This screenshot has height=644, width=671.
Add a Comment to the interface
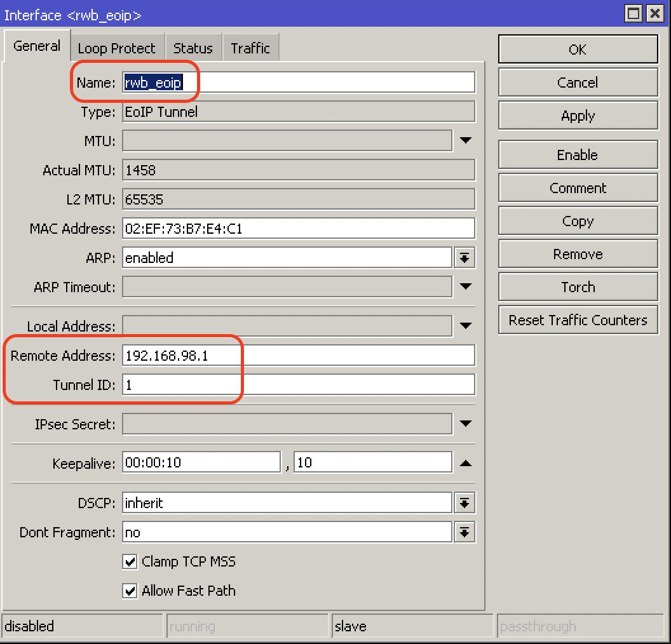pos(577,187)
